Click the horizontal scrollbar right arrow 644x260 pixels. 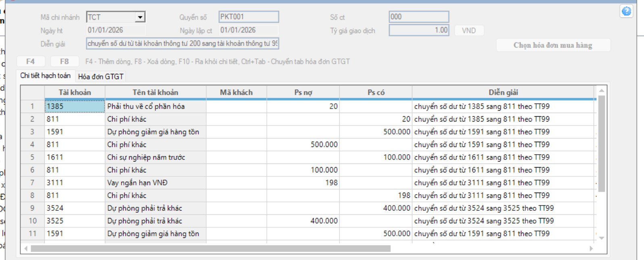pos(591,249)
